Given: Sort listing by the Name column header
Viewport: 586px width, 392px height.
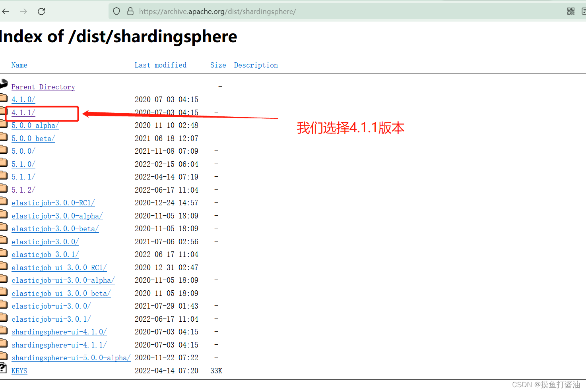Looking at the screenshot, I should tap(19, 65).
